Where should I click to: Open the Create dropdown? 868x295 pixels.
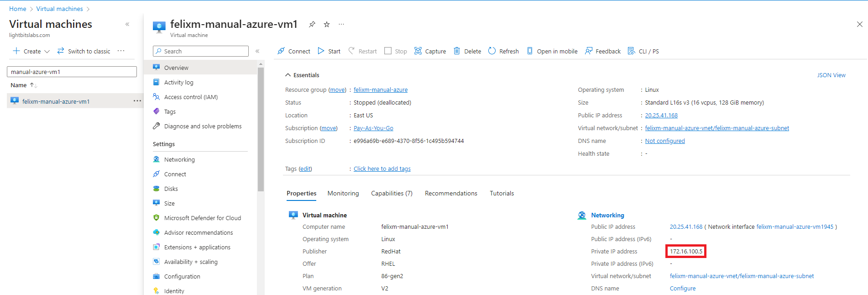(31, 51)
